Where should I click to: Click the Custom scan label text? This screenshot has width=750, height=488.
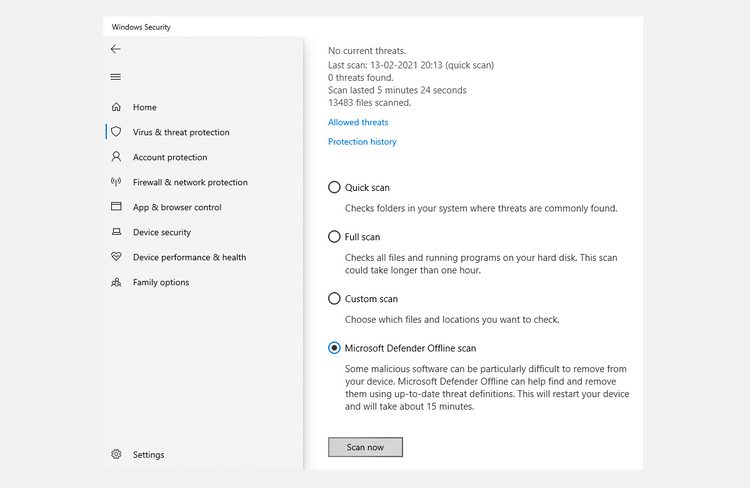pos(372,299)
